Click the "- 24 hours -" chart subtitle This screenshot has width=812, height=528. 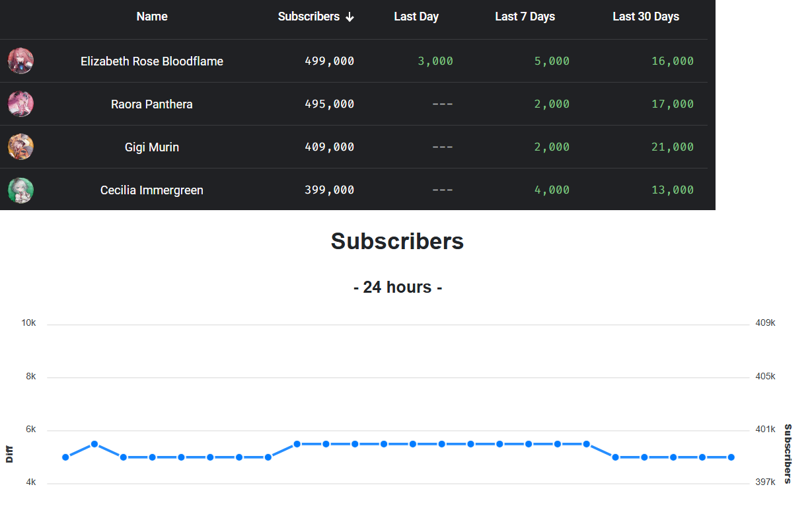[398, 287]
